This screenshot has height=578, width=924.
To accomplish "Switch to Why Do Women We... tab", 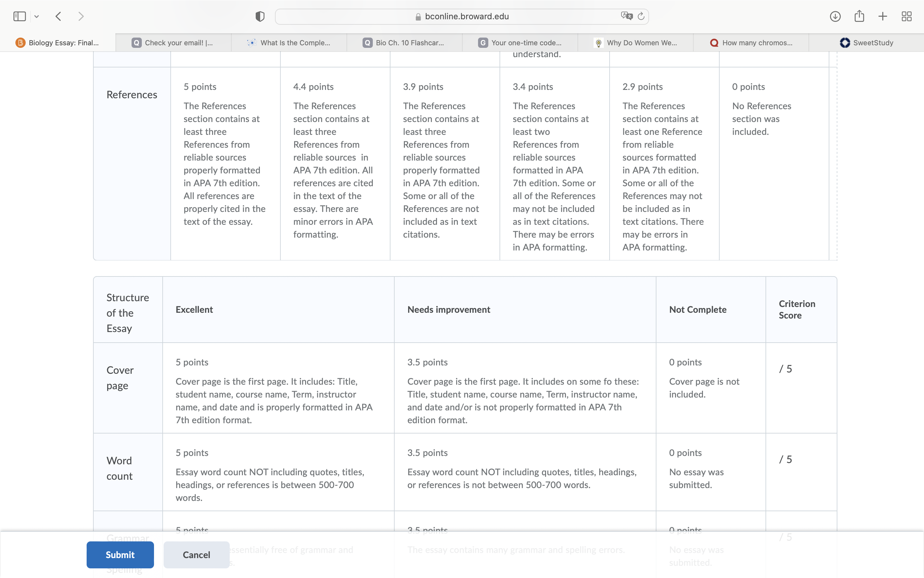I will point(635,43).
